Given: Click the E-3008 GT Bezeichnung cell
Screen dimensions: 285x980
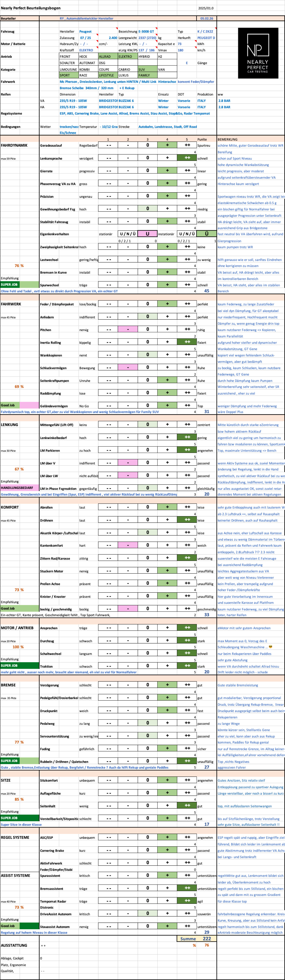Looking at the screenshot, I should (147, 32).
